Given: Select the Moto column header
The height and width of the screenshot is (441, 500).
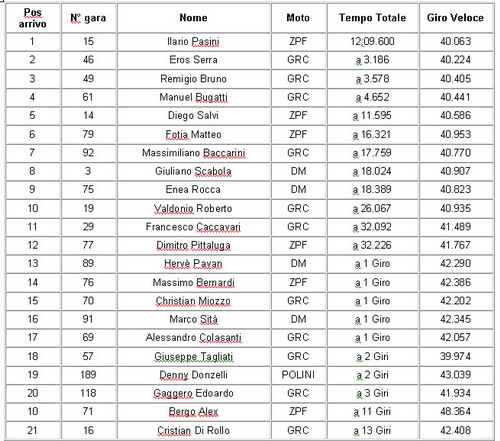Looking at the screenshot, I should [298, 18].
